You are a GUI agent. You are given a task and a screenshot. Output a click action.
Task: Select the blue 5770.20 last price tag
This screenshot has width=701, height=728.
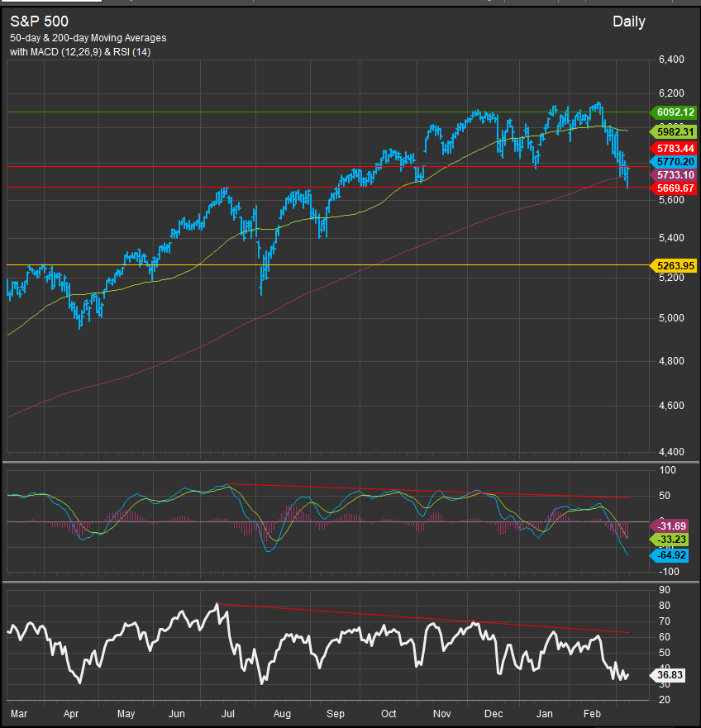click(673, 162)
